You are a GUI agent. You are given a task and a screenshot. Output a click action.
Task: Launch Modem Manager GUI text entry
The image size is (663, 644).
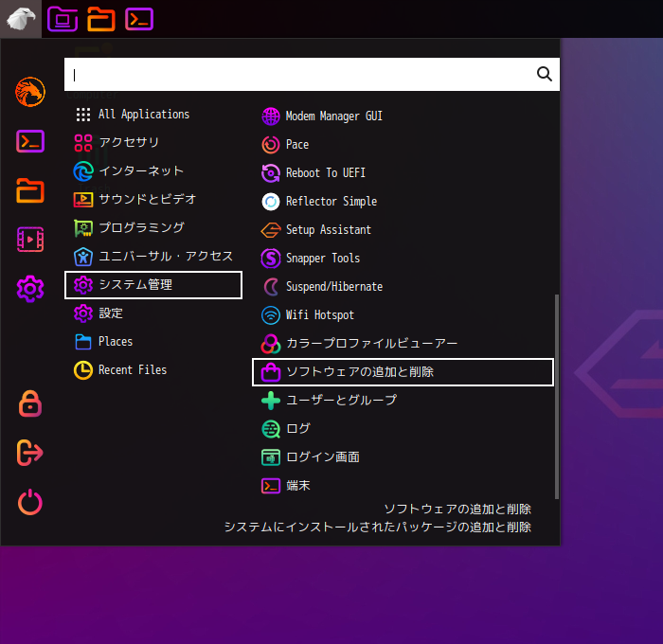pyautogui.click(x=333, y=116)
